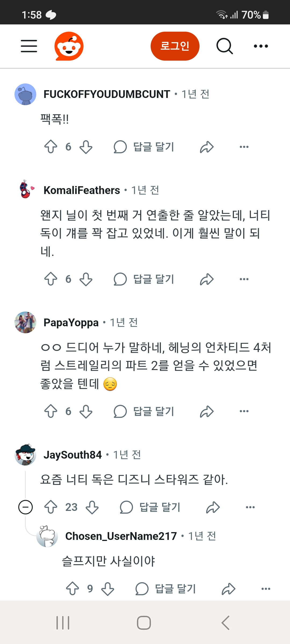The height and width of the screenshot is (644, 290).
Task: Upvote JaySouth84's comment
Action: click(x=51, y=507)
